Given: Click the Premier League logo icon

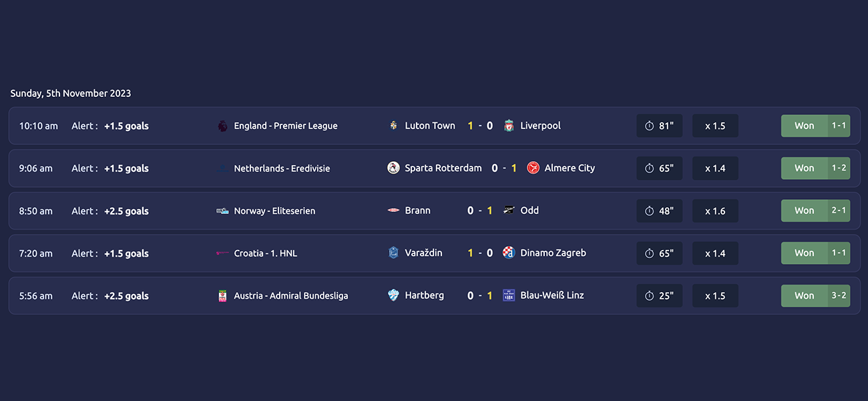Looking at the screenshot, I should pyautogui.click(x=222, y=126).
